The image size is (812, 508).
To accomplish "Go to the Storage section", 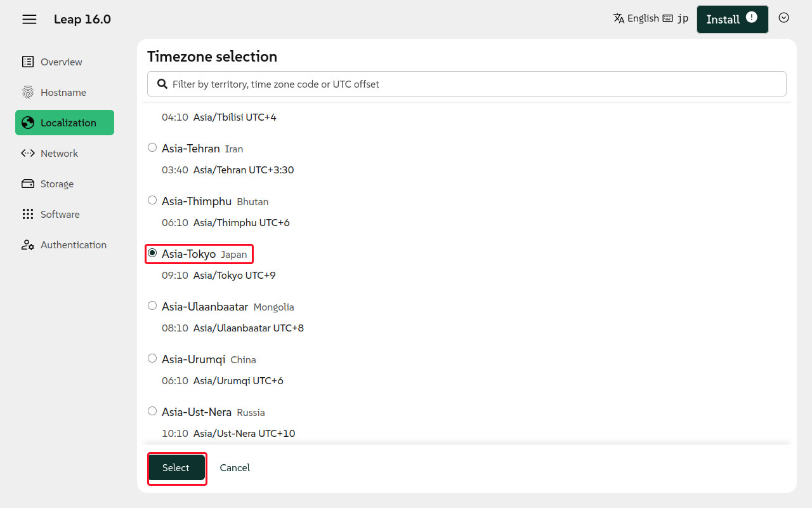I will tap(57, 184).
